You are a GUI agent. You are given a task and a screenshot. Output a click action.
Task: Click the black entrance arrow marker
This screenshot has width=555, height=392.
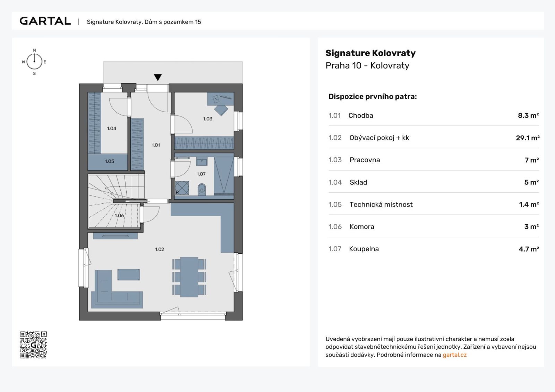(x=158, y=77)
